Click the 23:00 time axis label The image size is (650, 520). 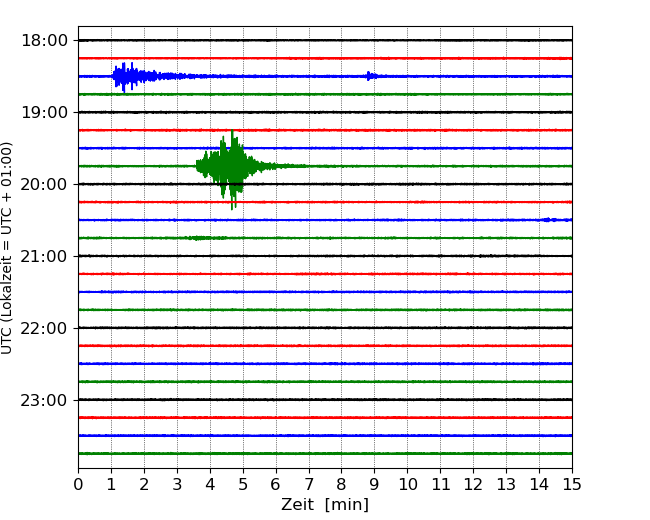[44, 400]
